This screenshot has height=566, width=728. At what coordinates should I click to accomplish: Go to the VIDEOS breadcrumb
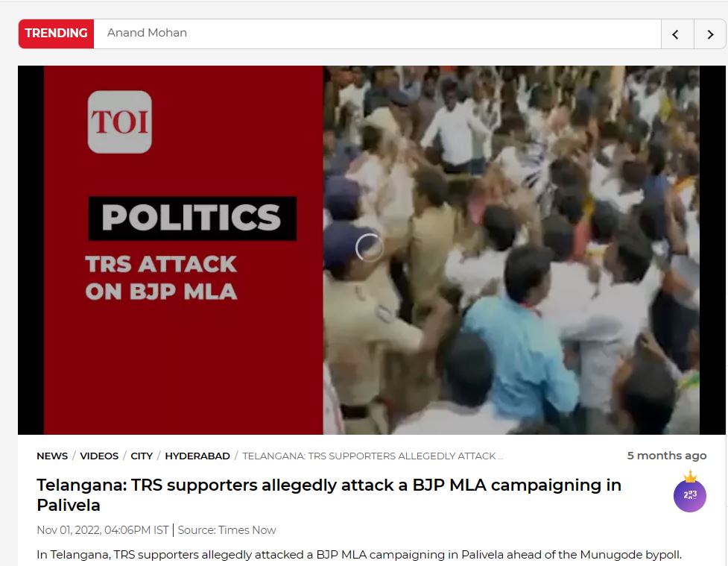99,456
